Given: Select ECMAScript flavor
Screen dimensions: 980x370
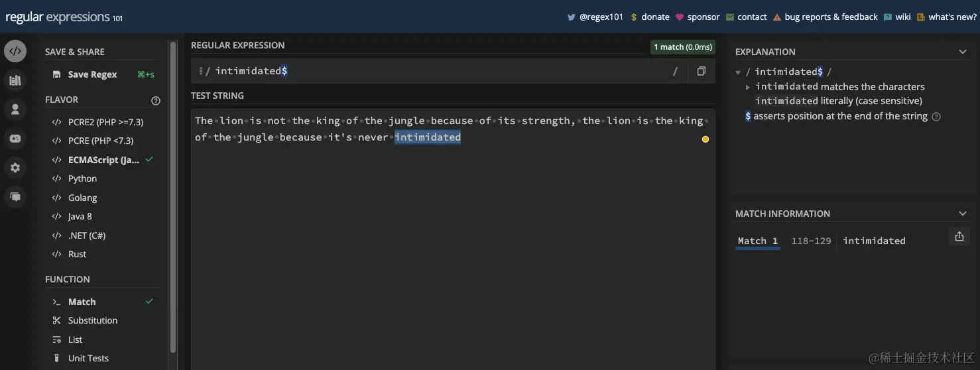Looking at the screenshot, I should point(103,160).
